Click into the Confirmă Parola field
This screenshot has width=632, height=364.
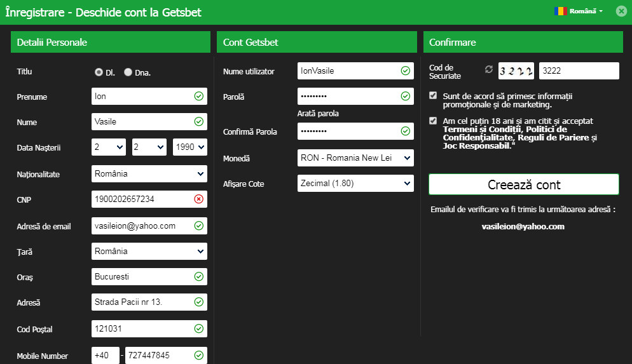[355, 131]
